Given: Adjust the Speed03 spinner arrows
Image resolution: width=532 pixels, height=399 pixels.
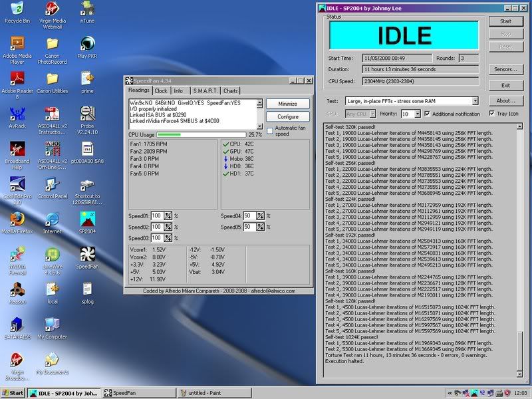Looking at the screenshot, I should pos(168,238).
